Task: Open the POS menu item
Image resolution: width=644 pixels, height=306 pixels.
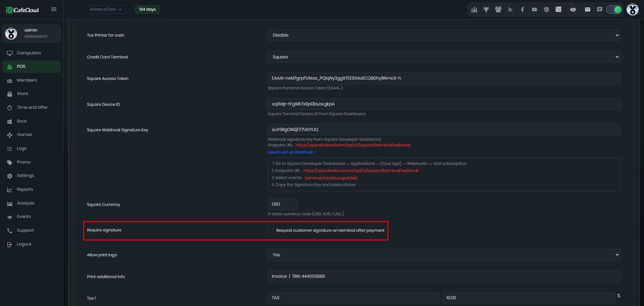Action: 32,67
